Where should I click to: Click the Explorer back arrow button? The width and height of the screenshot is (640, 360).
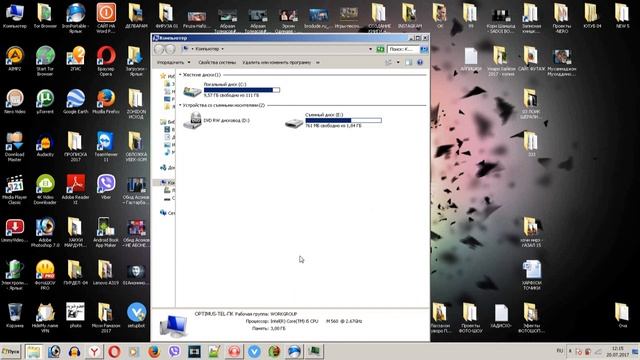click(x=159, y=49)
